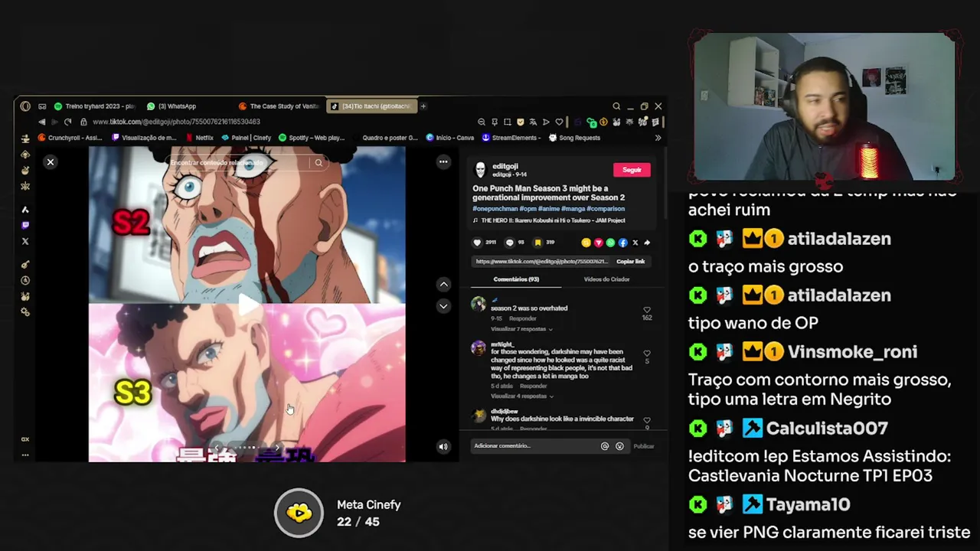Reply to 'season 2 was so overhated' comment
The width and height of the screenshot is (980, 551).
(523, 318)
